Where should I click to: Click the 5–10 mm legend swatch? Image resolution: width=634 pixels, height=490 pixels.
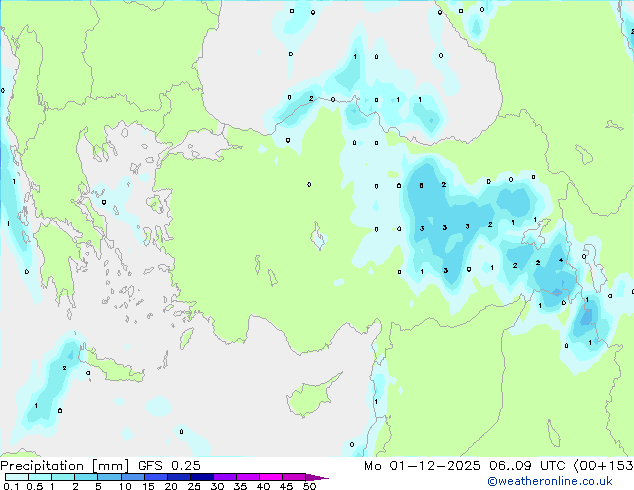(x=109, y=477)
